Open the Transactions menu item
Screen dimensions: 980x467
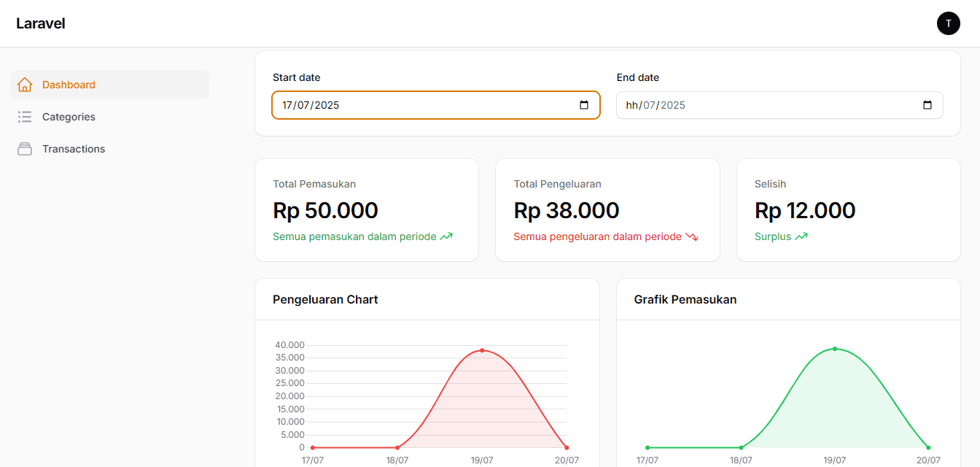(x=109, y=149)
